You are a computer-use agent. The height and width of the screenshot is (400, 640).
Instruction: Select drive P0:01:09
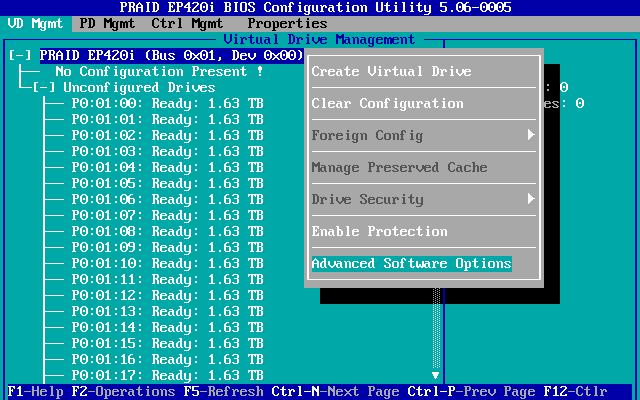pos(167,247)
